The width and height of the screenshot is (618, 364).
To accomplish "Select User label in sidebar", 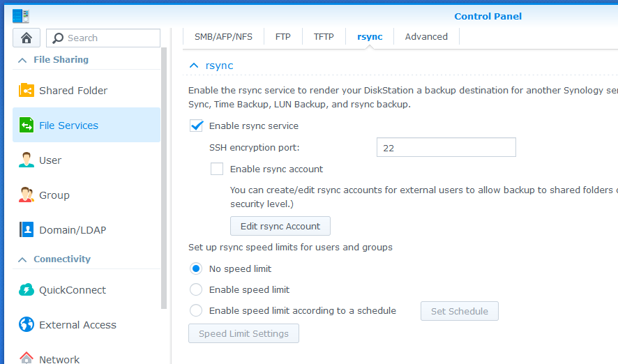I will click(x=50, y=160).
